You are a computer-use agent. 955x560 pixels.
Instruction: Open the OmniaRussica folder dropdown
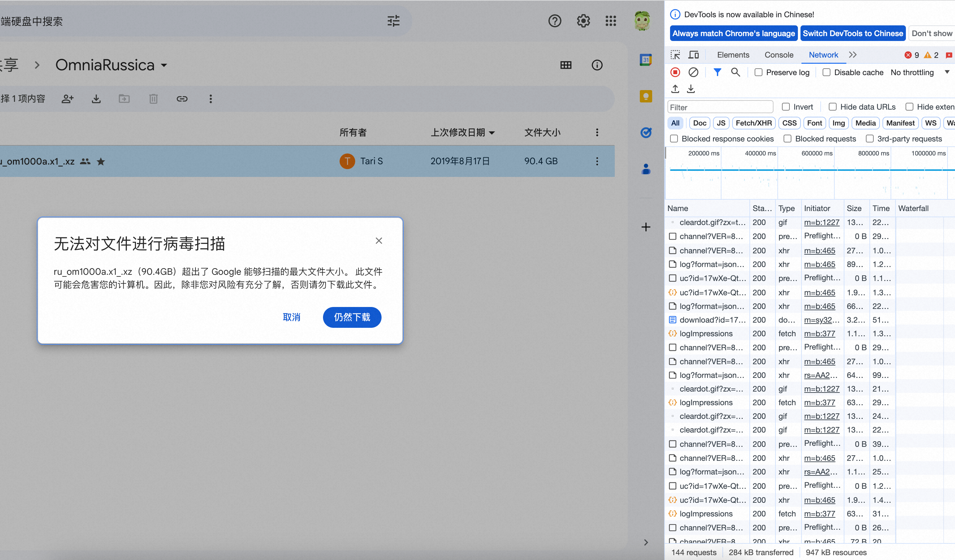coord(164,65)
